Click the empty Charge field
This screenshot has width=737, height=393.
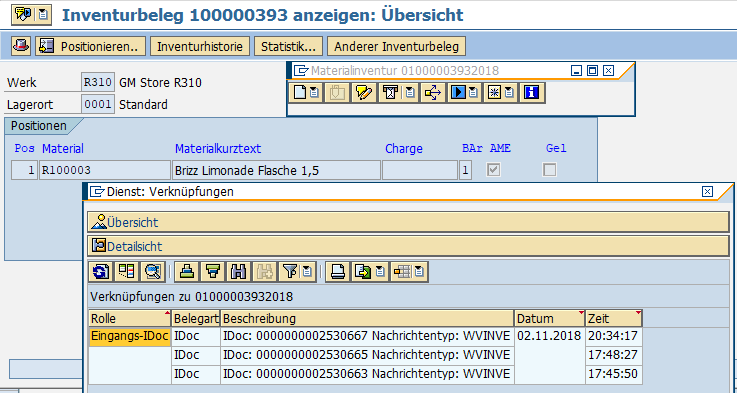[420, 170]
